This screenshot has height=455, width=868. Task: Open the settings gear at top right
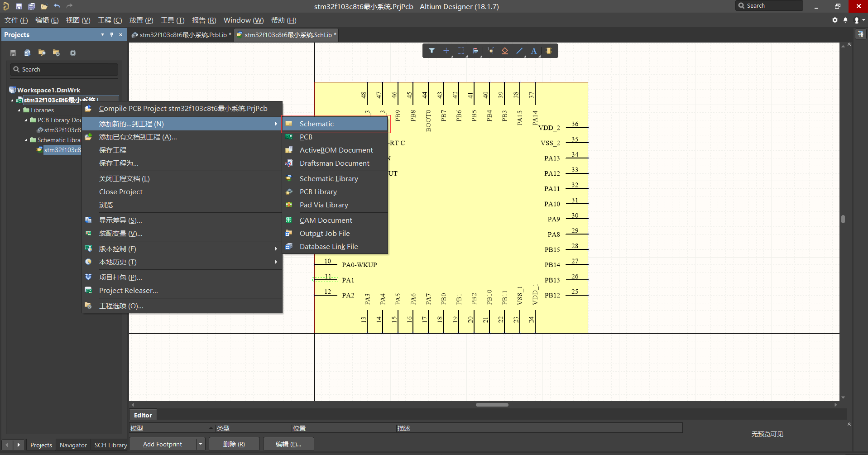pos(835,20)
